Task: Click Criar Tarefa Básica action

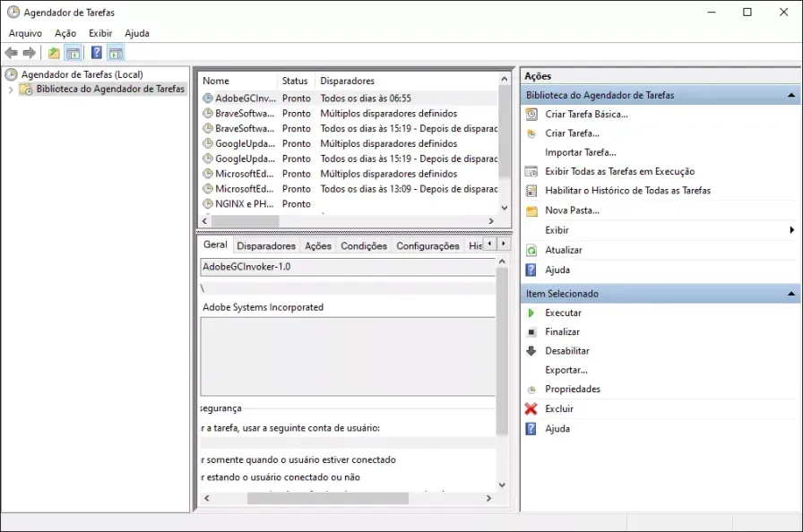Action: click(586, 114)
